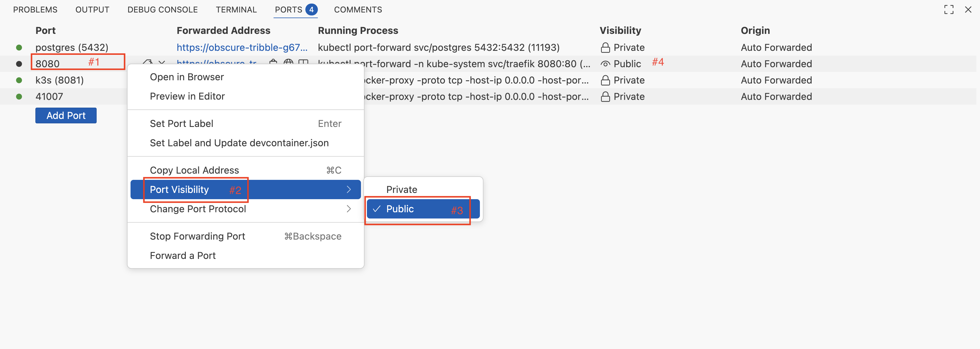
Task: Set port 8080 visibility to Private
Action: (402, 189)
